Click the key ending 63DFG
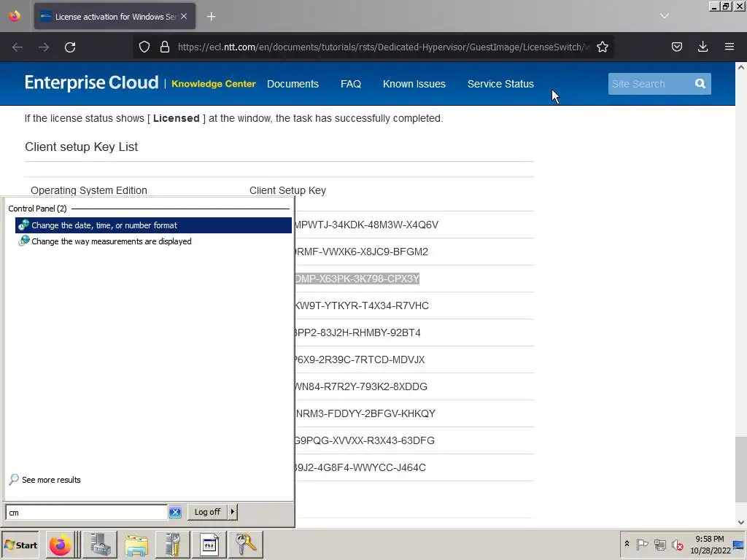 (x=365, y=440)
